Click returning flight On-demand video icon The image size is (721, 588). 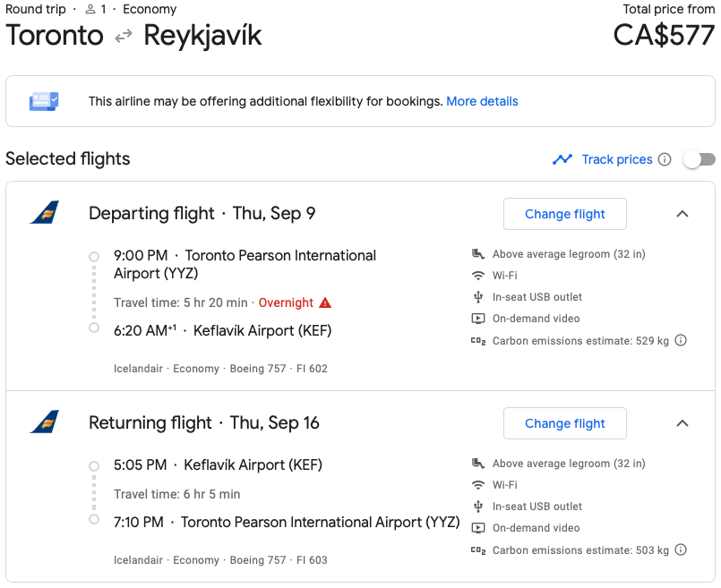click(x=478, y=528)
